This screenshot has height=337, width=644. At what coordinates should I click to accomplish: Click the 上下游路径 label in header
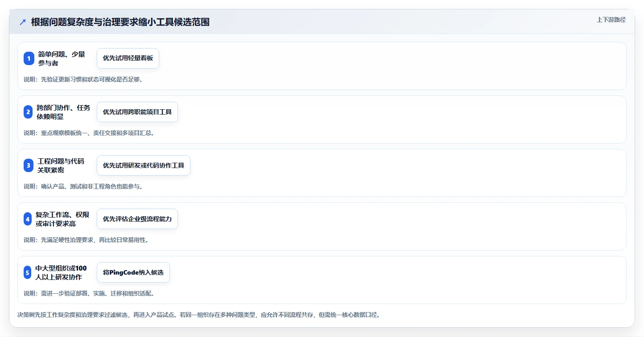click(x=611, y=20)
